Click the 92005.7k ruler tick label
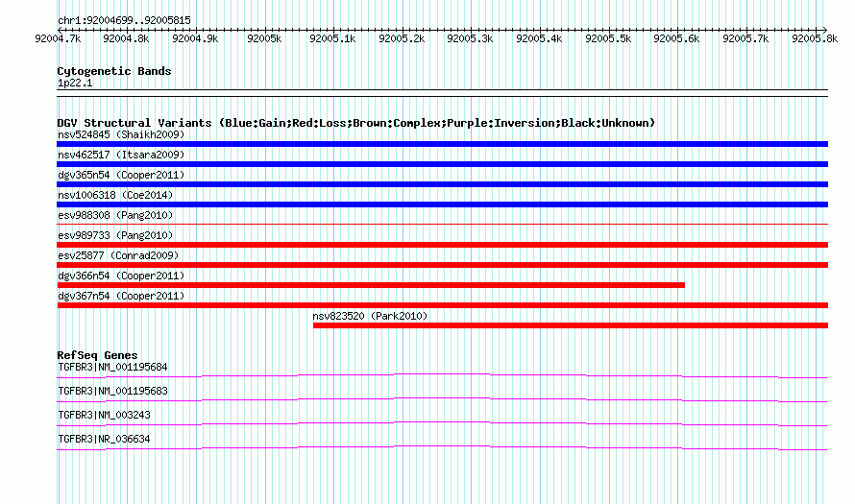The height and width of the screenshot is (504, 855). click(745, 38)
